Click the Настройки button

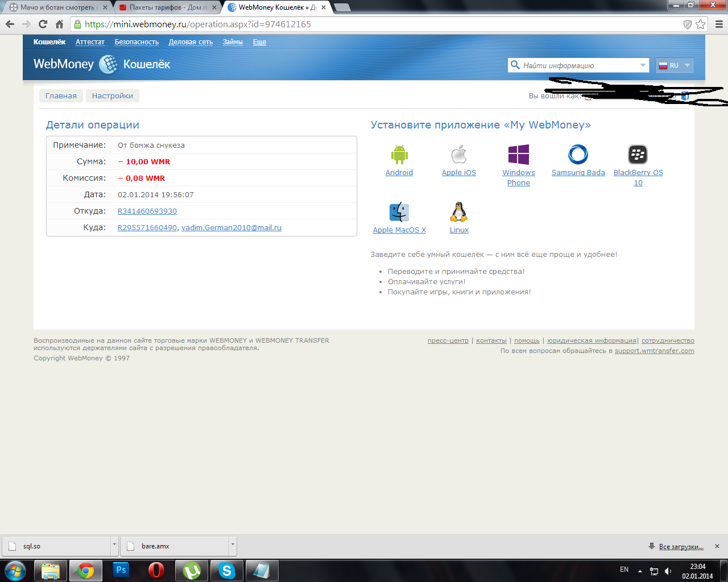click(x=113, y=95)
